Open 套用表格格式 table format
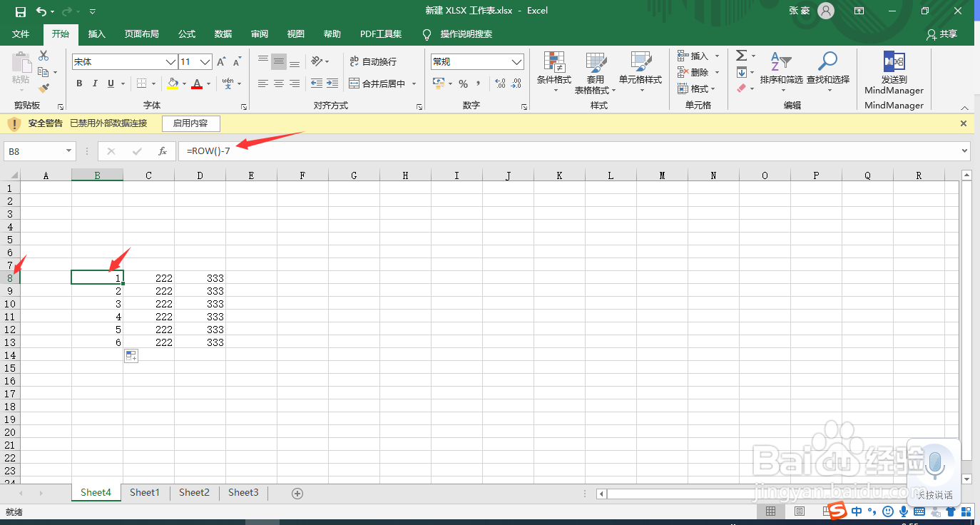The image size is (980, 525). [596, 73]
